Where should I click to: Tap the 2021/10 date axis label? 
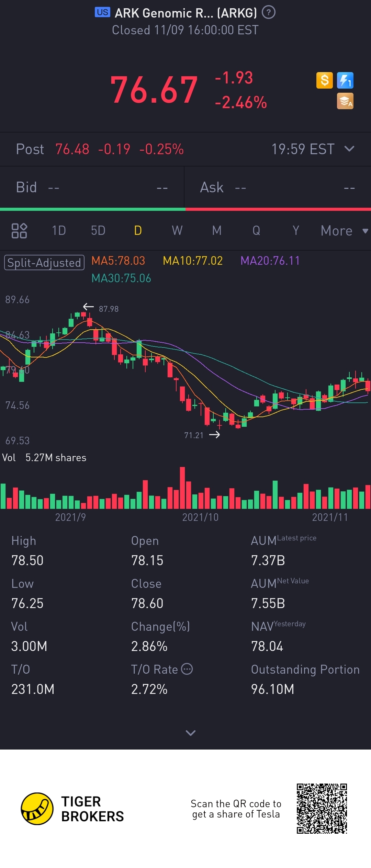point(200,517)
